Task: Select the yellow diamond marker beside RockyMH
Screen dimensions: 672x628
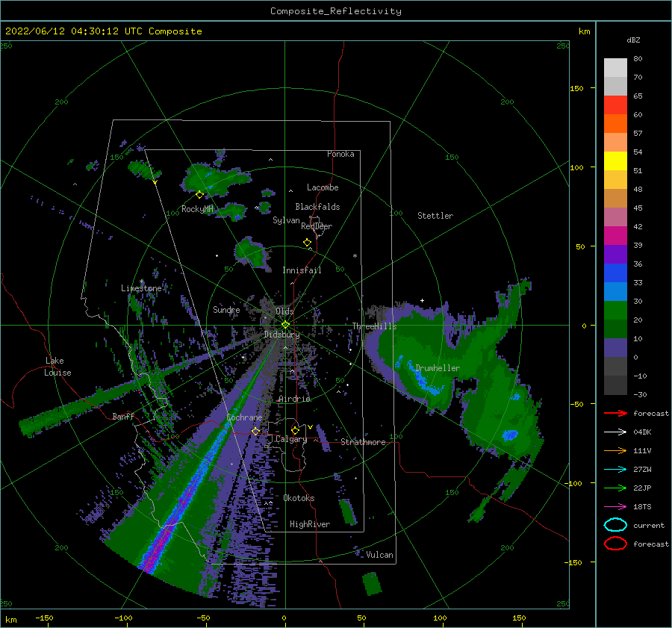Action: point(199,195)
